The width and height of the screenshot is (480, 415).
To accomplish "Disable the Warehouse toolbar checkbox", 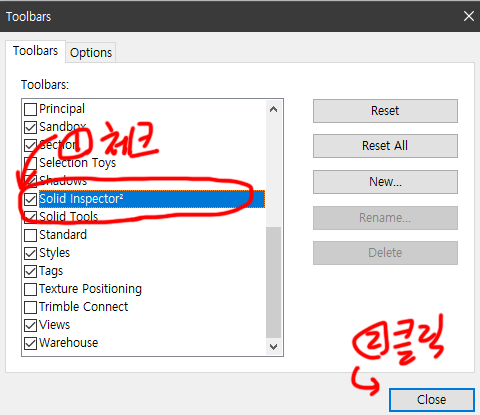I will (30, 343).
